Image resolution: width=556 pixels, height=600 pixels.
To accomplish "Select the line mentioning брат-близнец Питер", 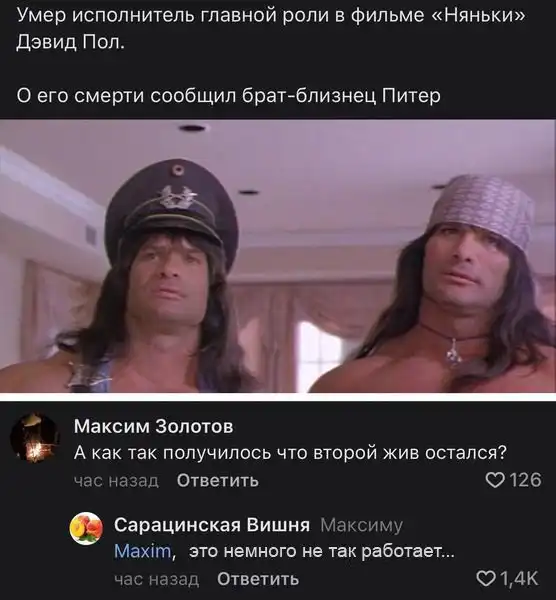I will (x=228, y=96).
